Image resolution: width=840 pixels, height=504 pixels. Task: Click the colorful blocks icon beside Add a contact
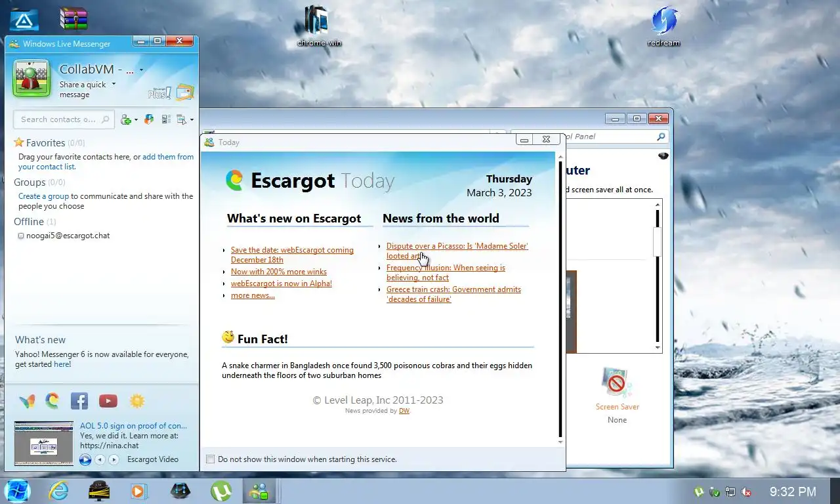coord(150,119)
